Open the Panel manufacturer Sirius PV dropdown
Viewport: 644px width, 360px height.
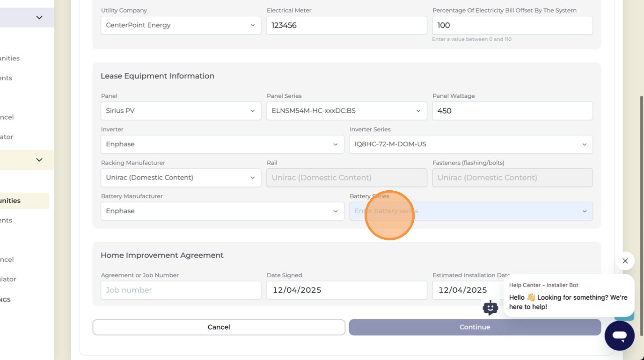click(181, 111)
